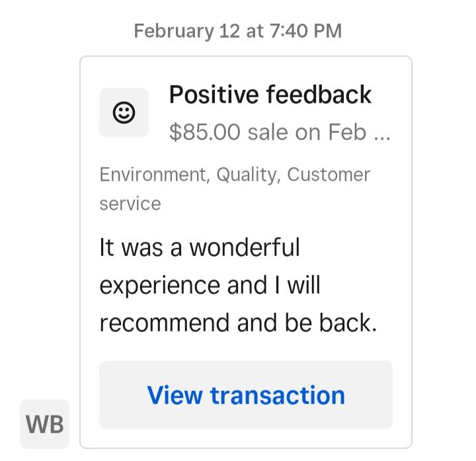
Task: Click the View transaction button
Action: (245, 395)
